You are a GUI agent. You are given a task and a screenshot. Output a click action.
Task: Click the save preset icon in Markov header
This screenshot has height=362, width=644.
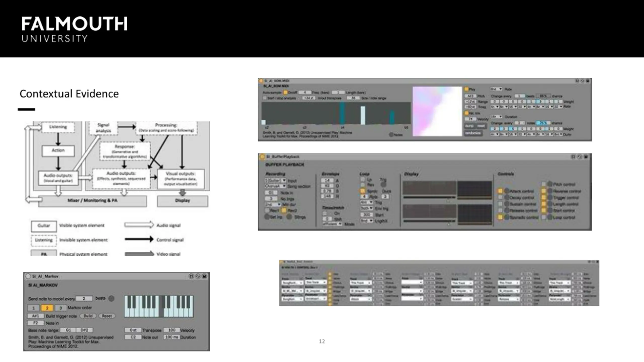(x=205, y=276)
